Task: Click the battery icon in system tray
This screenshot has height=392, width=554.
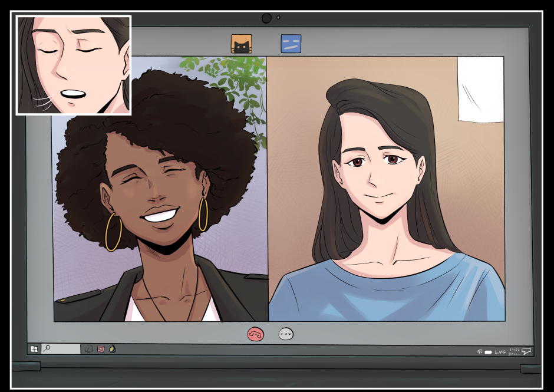Action: tap(489, 352)
